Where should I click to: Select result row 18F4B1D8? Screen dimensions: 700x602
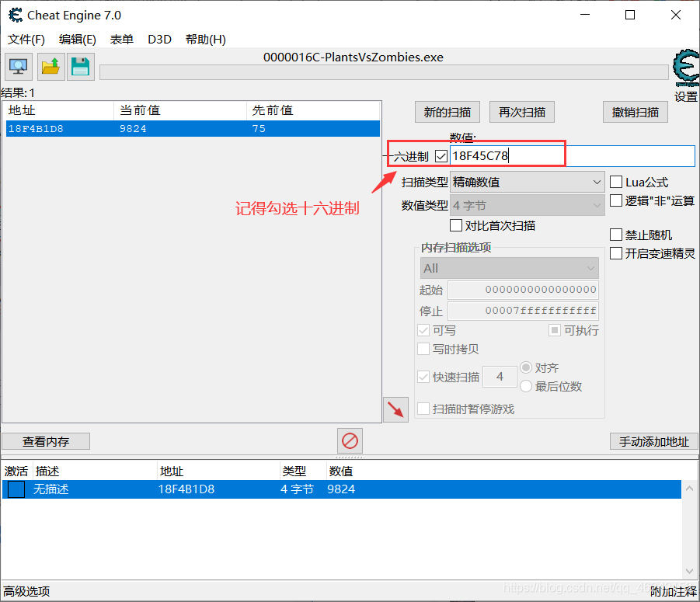click(x=193, y=128)
